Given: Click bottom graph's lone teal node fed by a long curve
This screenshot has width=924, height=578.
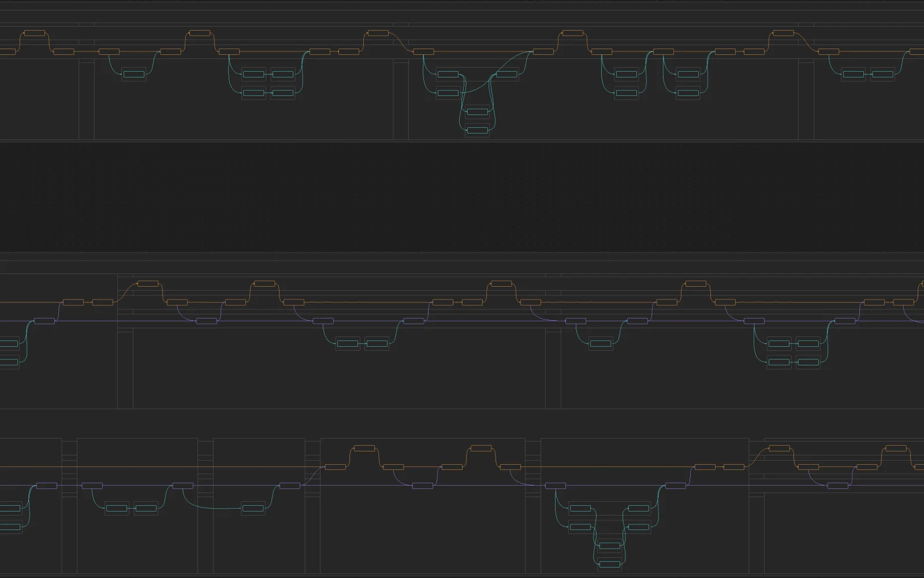Looking at the screenshot, I should (x=252, y=508).
